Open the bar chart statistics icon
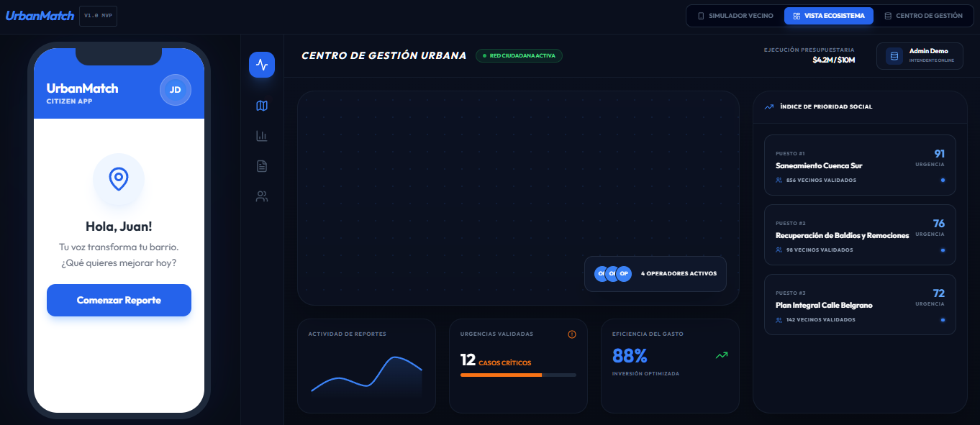Viewport: 980px width, 425px height. (262, 136)
